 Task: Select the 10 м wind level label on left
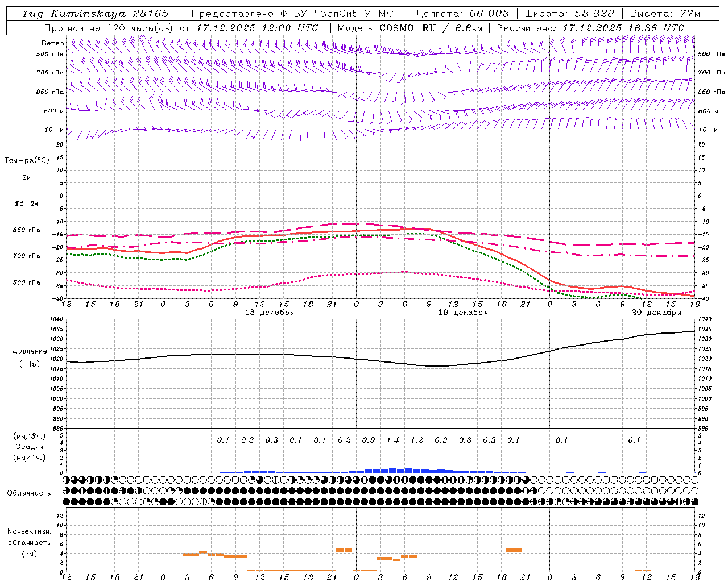55,130
